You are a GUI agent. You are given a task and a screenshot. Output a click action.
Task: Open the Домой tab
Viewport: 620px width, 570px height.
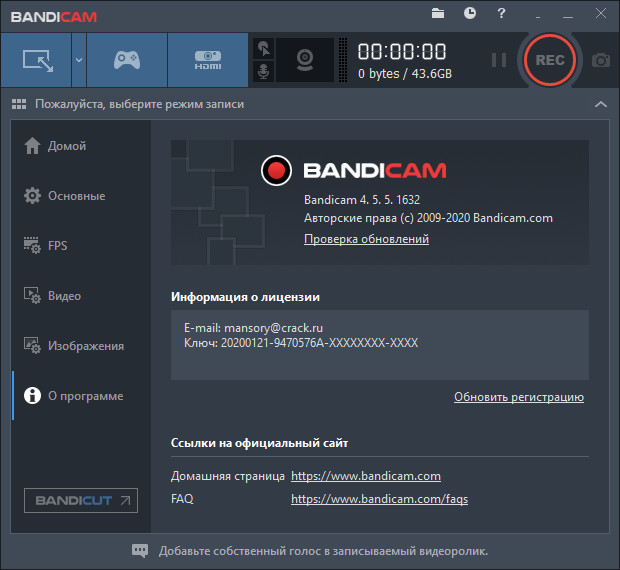(66, 146)
